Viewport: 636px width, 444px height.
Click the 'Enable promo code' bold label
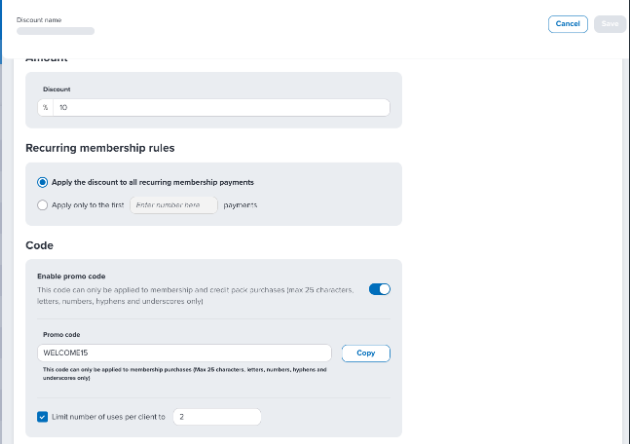(x=71, y=277)
